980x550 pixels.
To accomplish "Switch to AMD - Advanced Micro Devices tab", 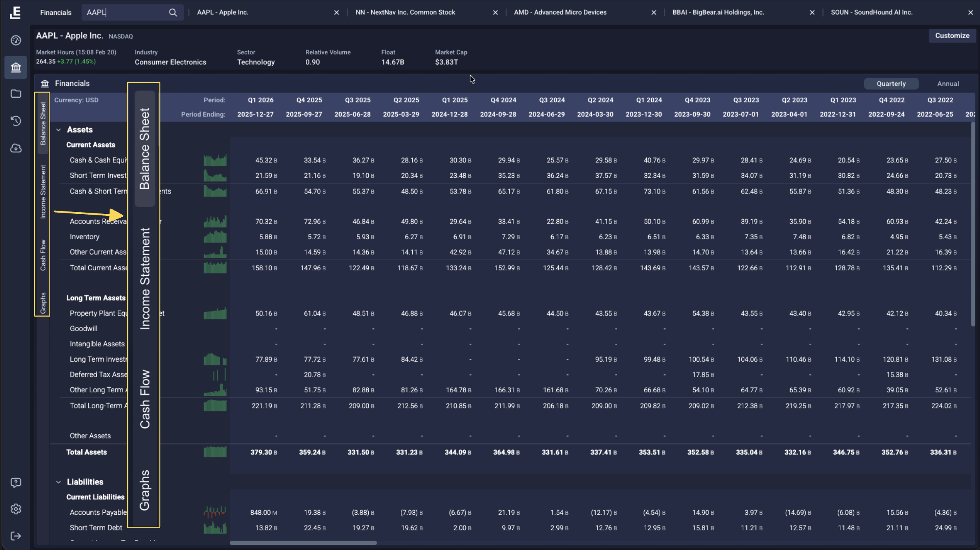I will click(x=560, y=13).
